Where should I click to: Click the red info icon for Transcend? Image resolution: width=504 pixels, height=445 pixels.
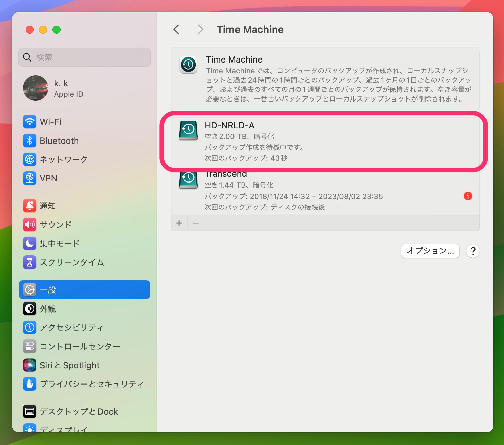pyautogui.click(x=468, y=196)
